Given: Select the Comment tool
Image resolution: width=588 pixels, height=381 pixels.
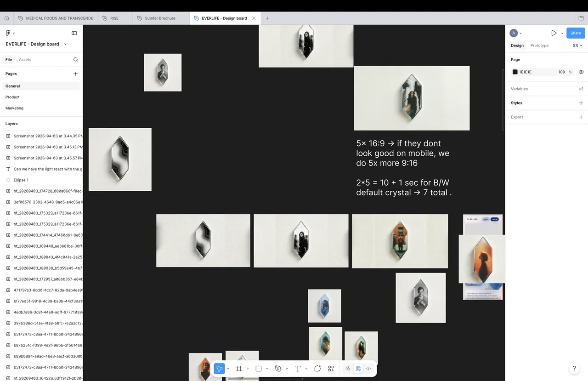Looking at the screenshot, I should point(317,369).
